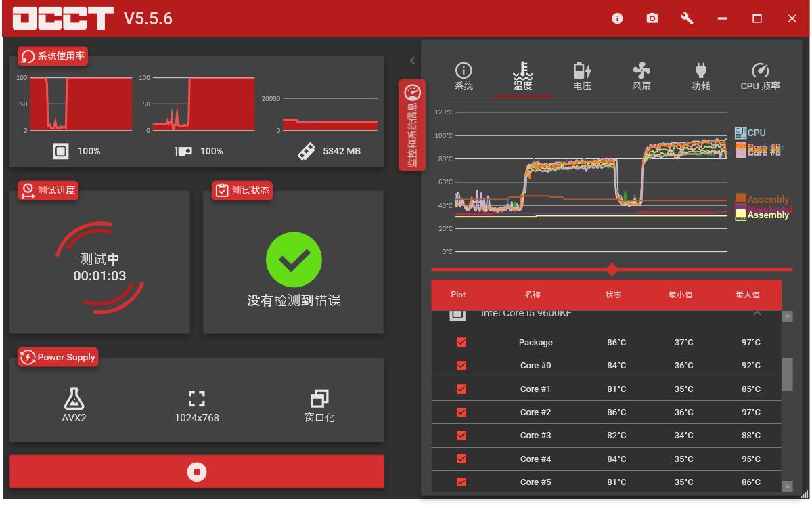Click the GPU usage history graph
812x508 pixels.
(x=204, y=104)
